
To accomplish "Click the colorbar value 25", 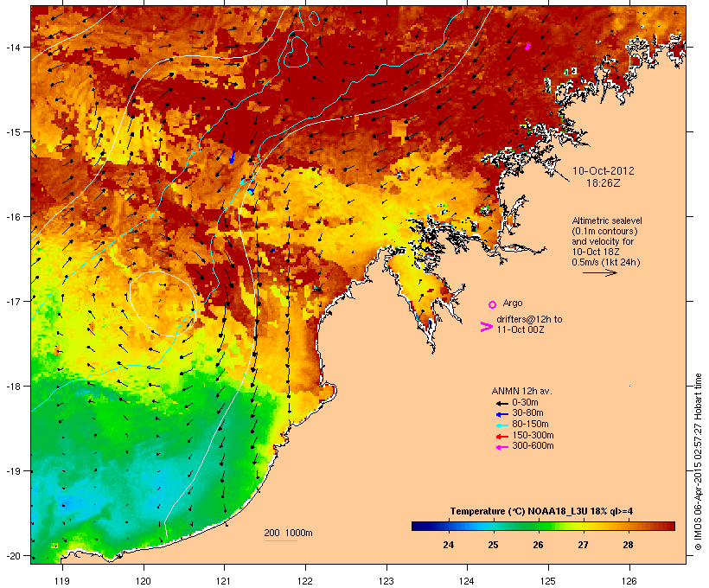I will tap(493, 545).
